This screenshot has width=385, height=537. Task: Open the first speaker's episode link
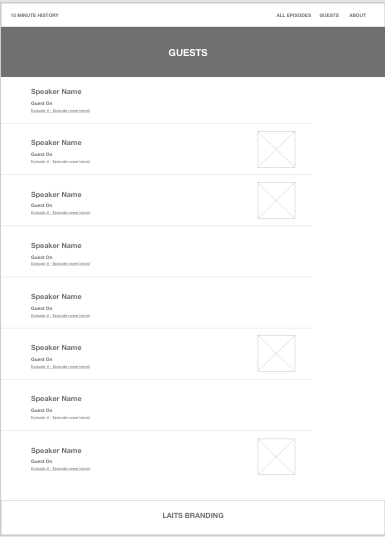[60, 111]
